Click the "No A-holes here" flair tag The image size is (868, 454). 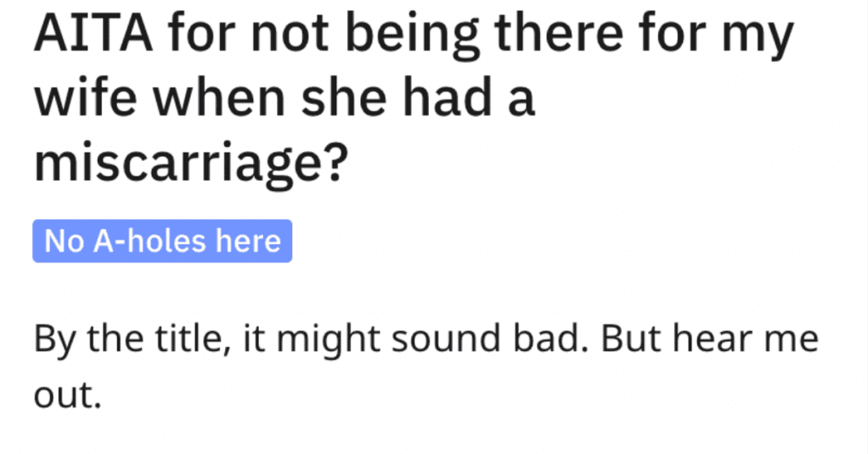[162, 241]
